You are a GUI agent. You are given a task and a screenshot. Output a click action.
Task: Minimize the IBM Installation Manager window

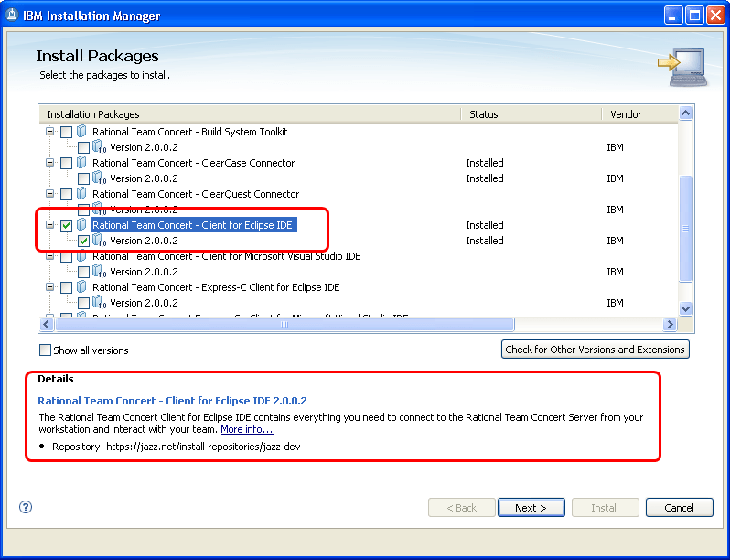[x=673, y=16]
